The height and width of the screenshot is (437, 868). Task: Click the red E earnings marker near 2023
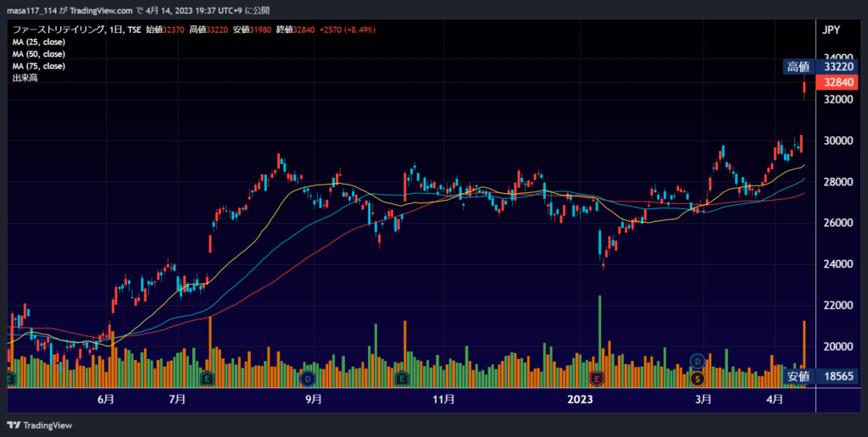(597, 379)
